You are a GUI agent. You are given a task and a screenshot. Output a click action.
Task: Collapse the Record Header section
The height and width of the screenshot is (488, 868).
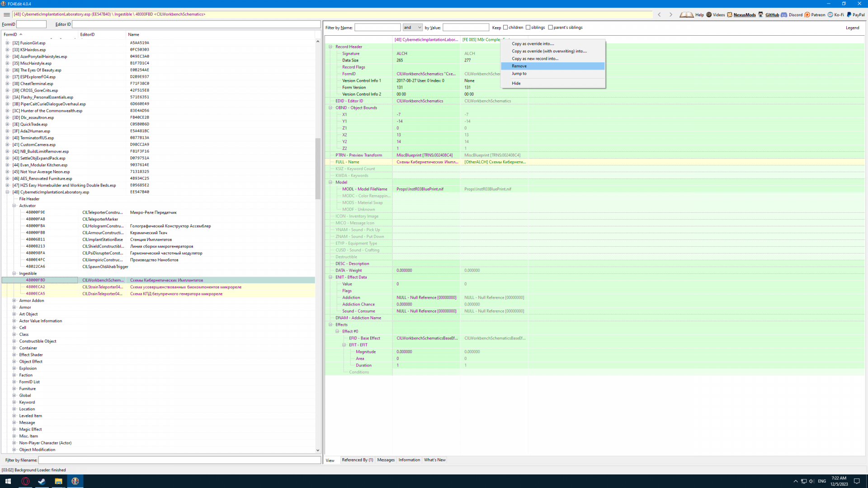point(330,47)
